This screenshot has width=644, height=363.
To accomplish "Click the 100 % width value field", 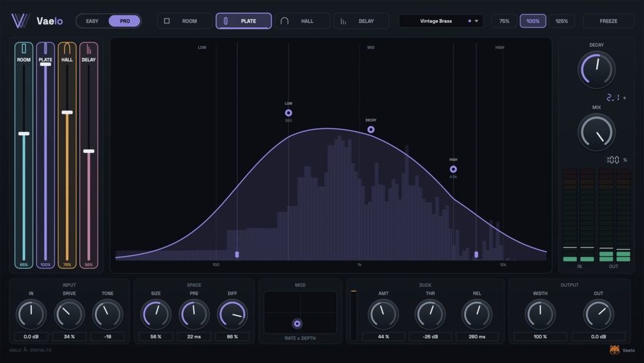I will (x=540, y=337).
